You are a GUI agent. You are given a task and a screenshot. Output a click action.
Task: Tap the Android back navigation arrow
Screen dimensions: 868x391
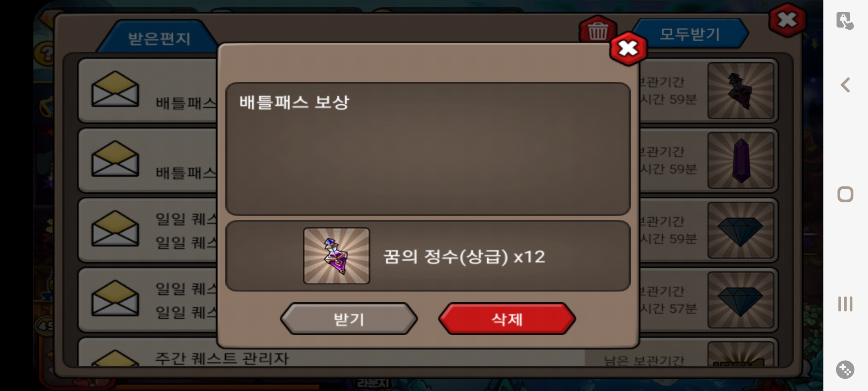[845, 85]
